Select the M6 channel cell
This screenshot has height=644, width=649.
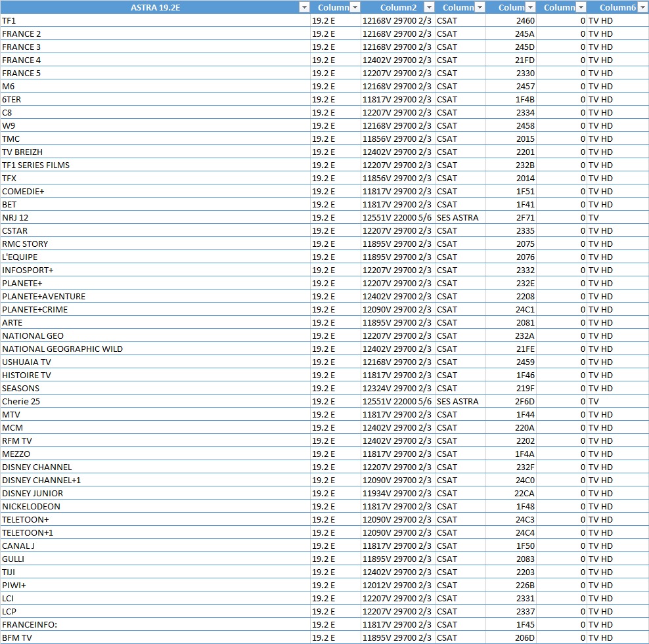click(155, 87)
